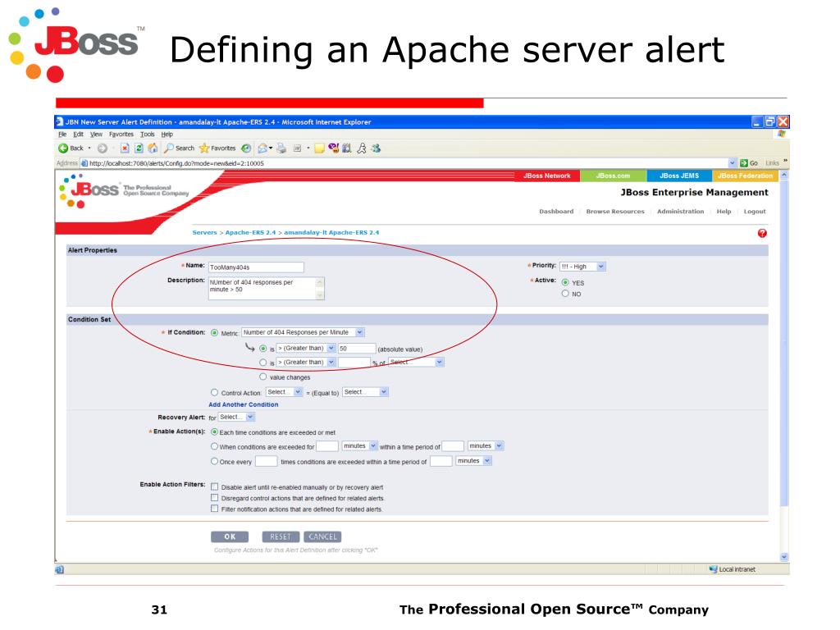Screen dimensions: 840x630
Task: Open Favorites star icon
Action: [203, 148]
